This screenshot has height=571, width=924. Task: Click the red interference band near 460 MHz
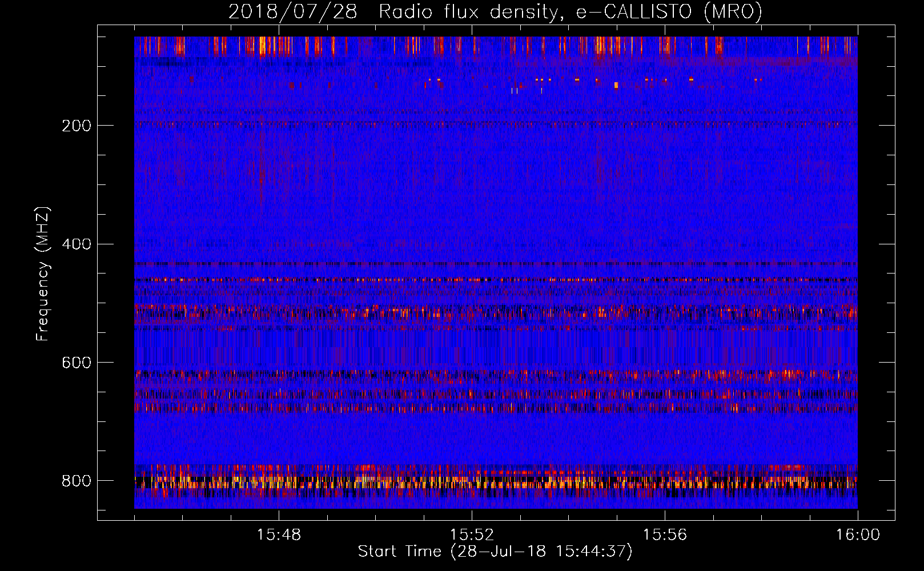coord(496,280)
